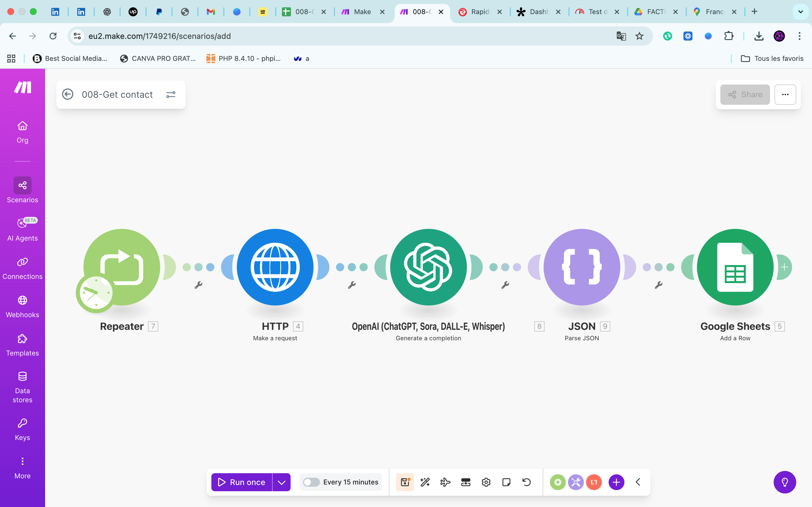This screenshot has height=507, width=812.
Task: Open the explain flow airplane icon
Action: pos(445,482)
